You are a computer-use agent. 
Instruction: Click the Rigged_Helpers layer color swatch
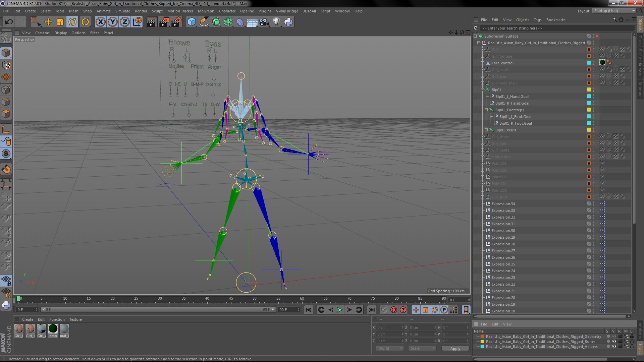click(x=482, y=347)
